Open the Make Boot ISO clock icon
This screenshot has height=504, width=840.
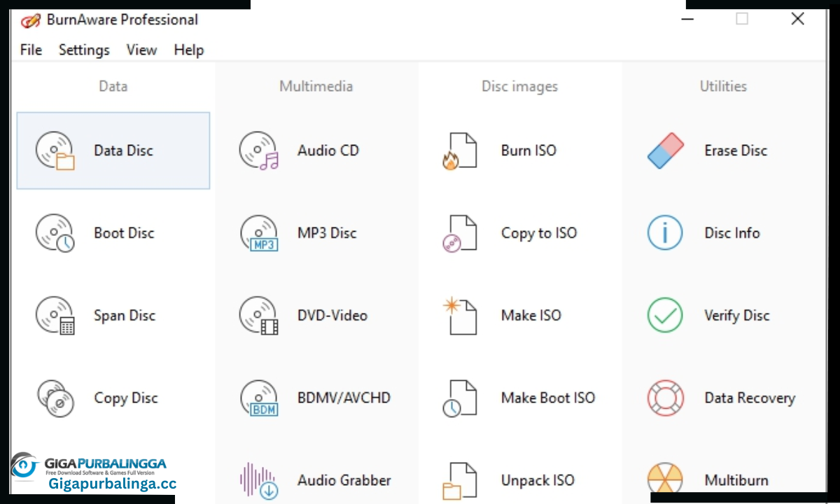pos(460,398)
